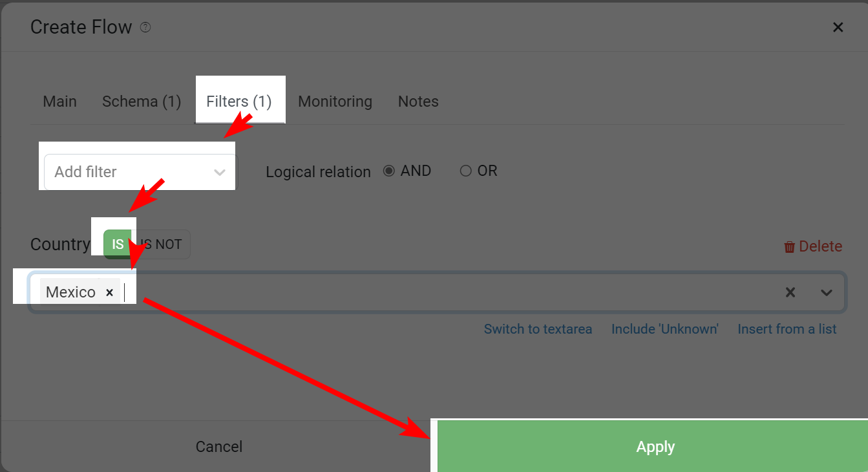
Task: Click the Add filter chevron arrow
Action: pos(220,172)
